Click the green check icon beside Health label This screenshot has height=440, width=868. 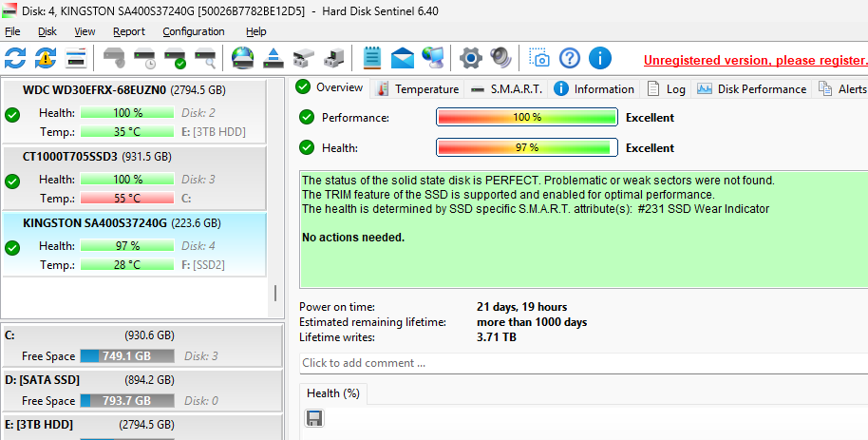pos(307,147)
